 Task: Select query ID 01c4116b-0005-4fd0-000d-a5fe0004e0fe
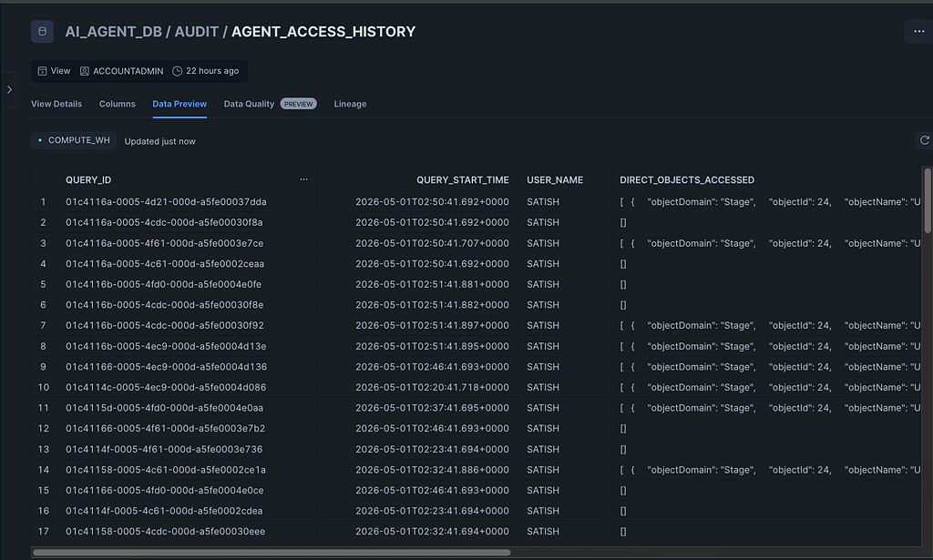tap(164, 284)
